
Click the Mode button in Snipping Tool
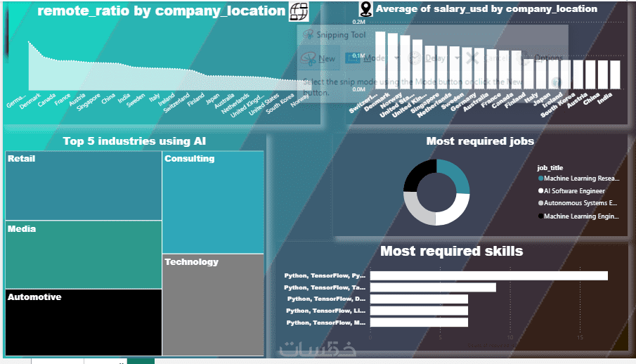coord(365,58)
